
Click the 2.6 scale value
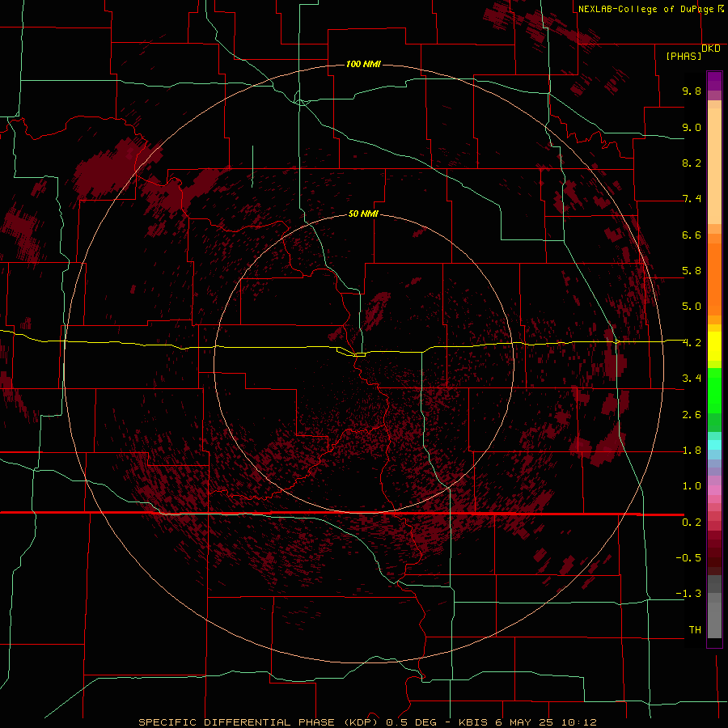pos(692,415)
